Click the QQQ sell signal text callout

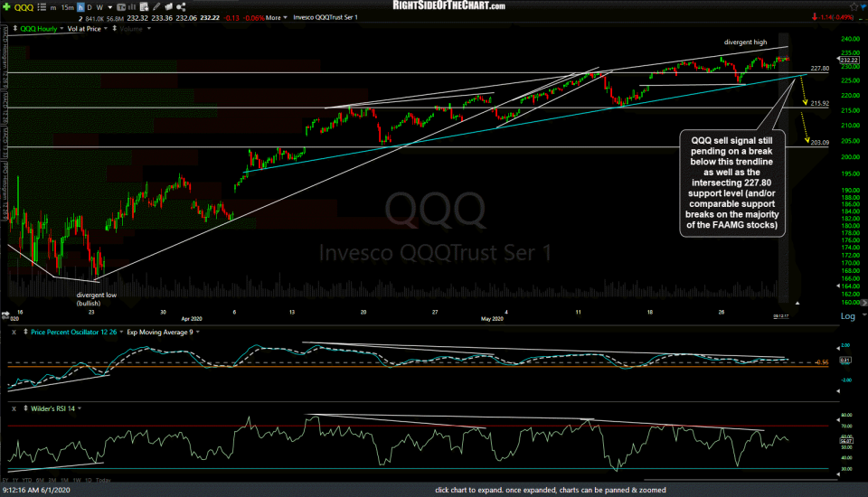(732, 183)
